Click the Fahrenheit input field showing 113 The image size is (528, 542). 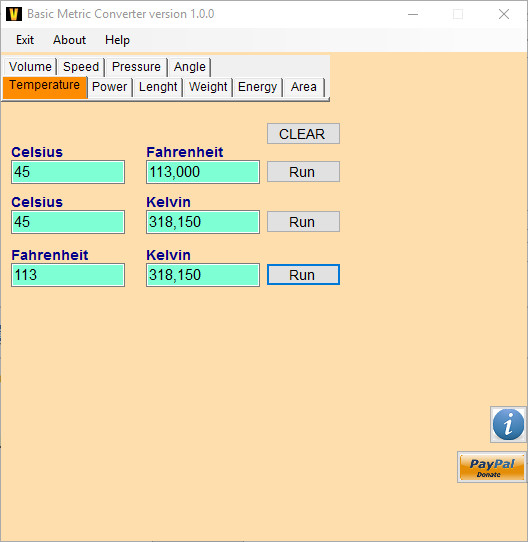tap(68, 275)
